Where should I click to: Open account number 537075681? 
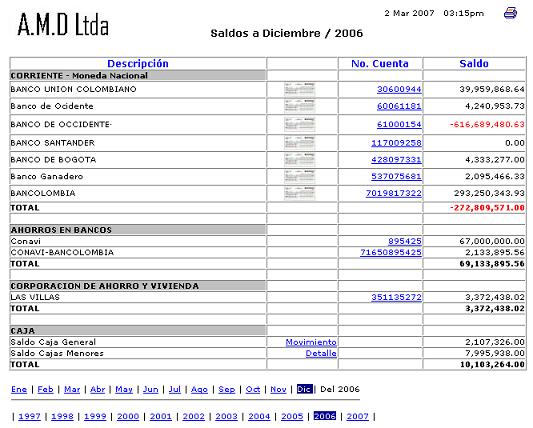396,176
